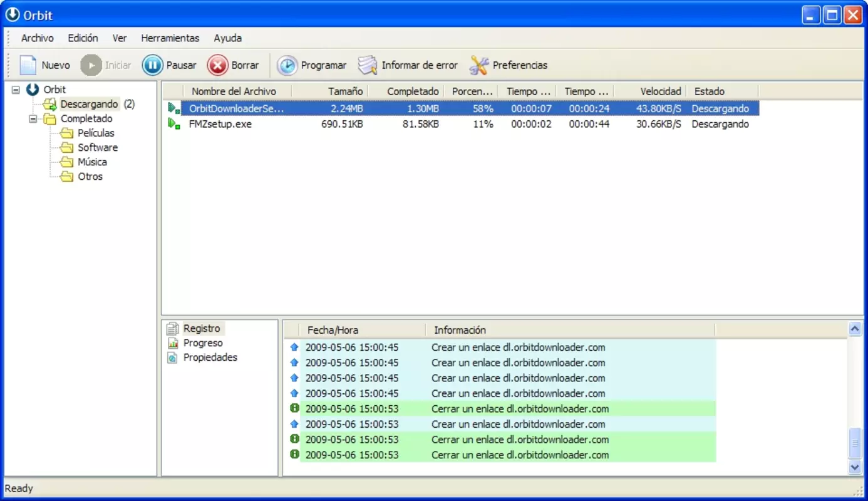Select the Películas category label

point(96,133)
